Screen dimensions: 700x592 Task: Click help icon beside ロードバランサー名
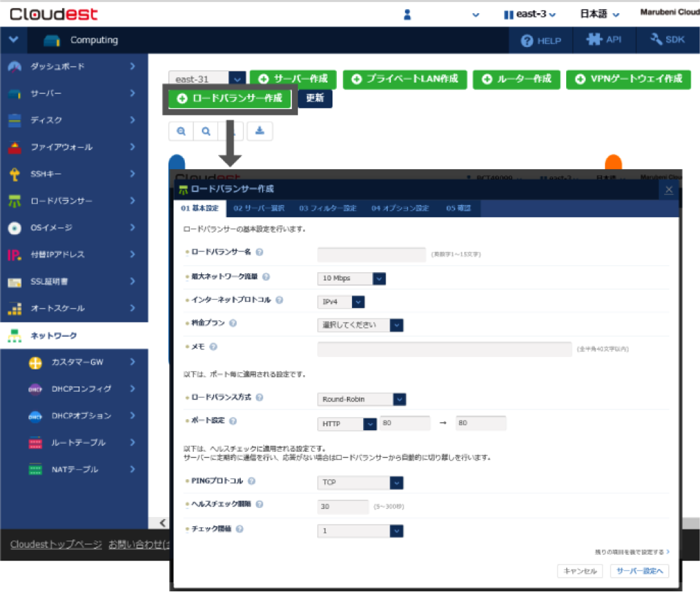coord(259,252)
